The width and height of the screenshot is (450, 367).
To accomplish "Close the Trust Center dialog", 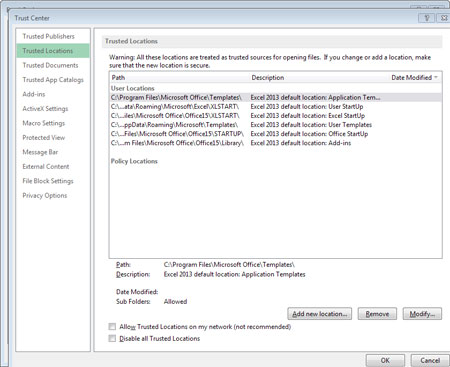I will point(443,18).
